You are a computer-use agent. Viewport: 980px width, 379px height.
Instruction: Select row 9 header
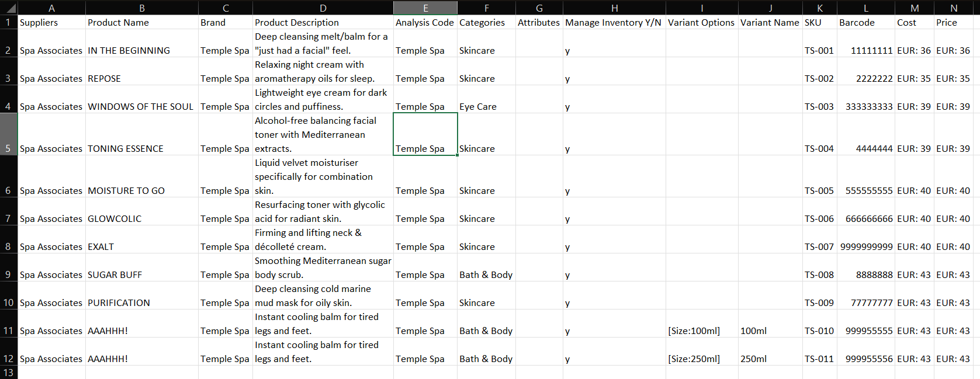pos(9,267)
